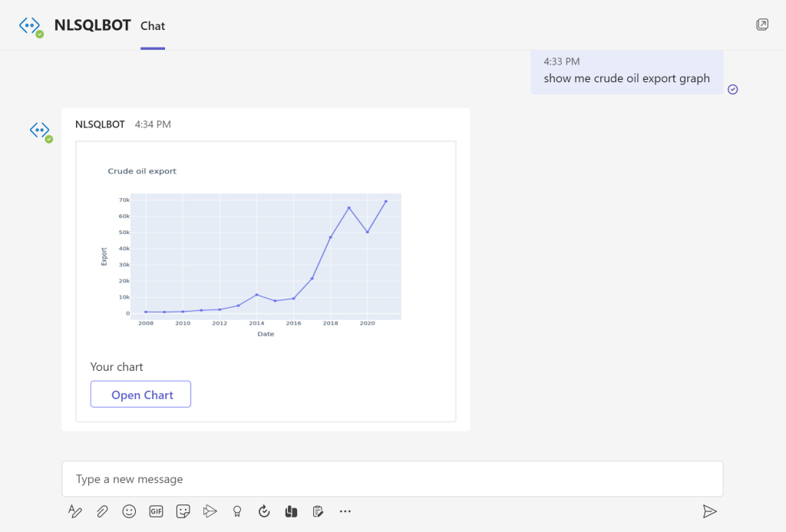Screen dimensions: 786x532
Task: Click the Open Chart button
Action: (141, 394)
